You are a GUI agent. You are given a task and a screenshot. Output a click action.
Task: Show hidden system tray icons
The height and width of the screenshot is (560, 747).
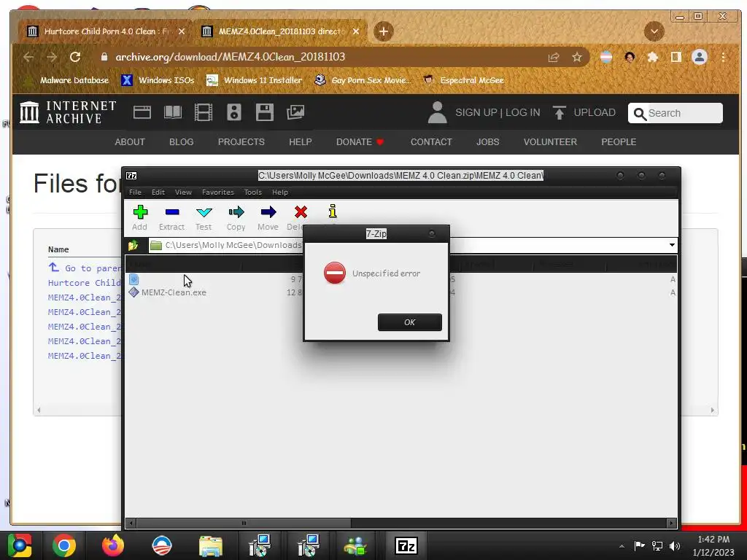tap(622, 546)
